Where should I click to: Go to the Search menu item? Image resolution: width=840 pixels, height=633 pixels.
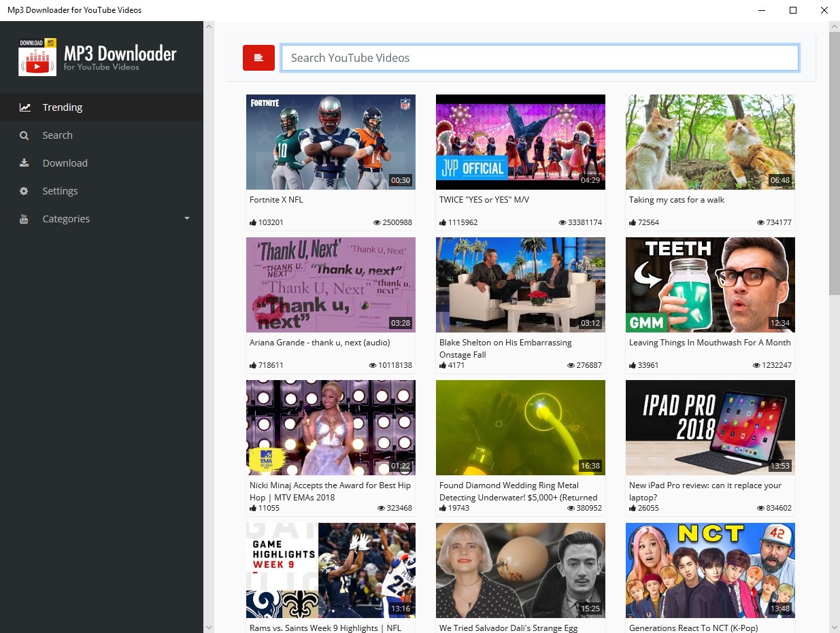(x=101, y=135)
